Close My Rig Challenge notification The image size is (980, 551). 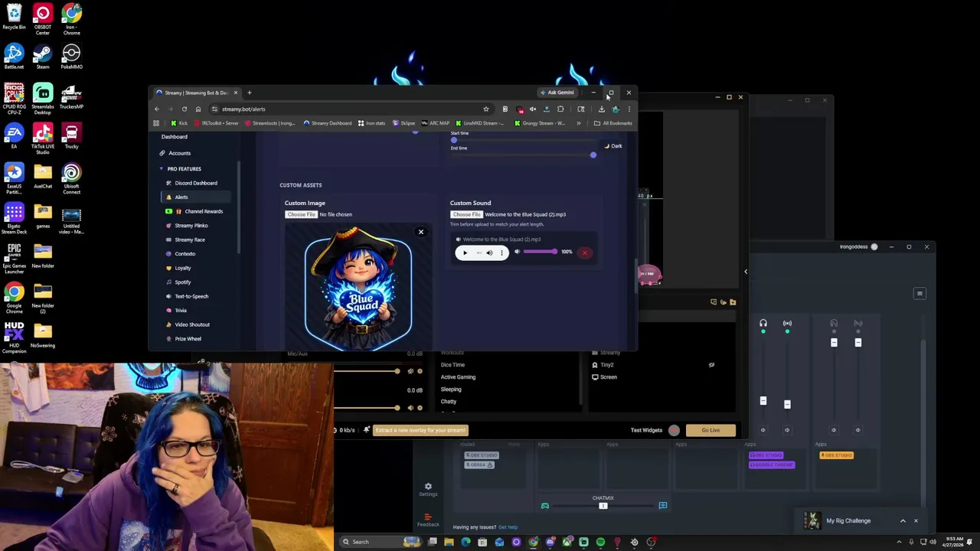click(916, 521)
